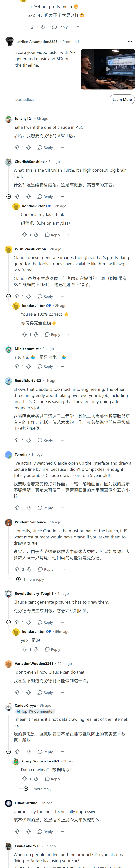Open overflow menu on Teredia's comment
This screenshot has height=868, width=137.
coord(62,508)
